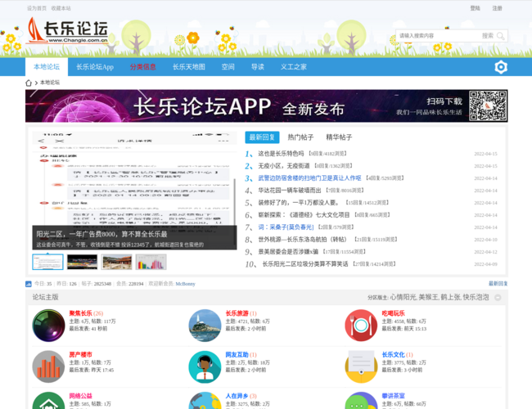Click the home icon in breadcrumb
This screenshot has height=409, width=532.
[29, 83]
